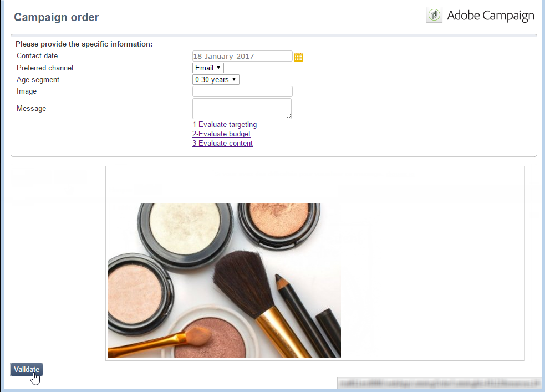The width and height of the screenshot is (545, 392).
Task: Open the Preferred channel Email dropdown
Action: click(208, 68)
